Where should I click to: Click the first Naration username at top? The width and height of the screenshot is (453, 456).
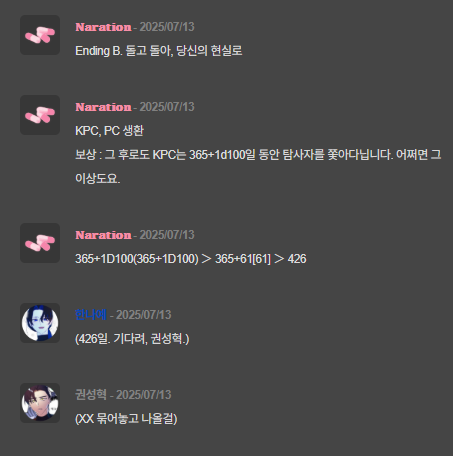(103, 27)
